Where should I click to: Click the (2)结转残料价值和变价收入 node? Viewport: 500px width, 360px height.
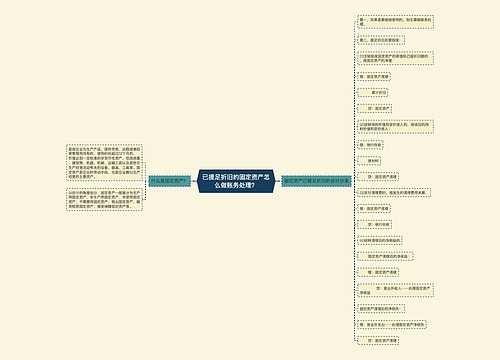395,127
